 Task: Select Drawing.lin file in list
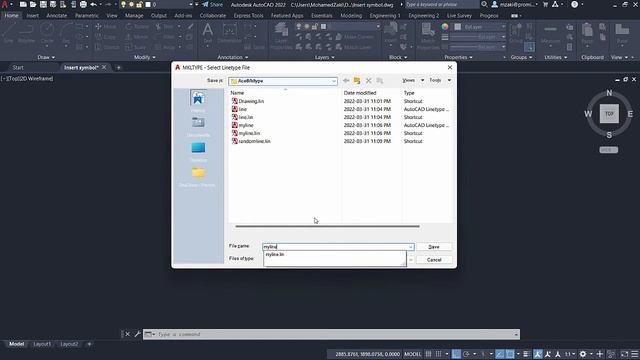coord(251,101)
